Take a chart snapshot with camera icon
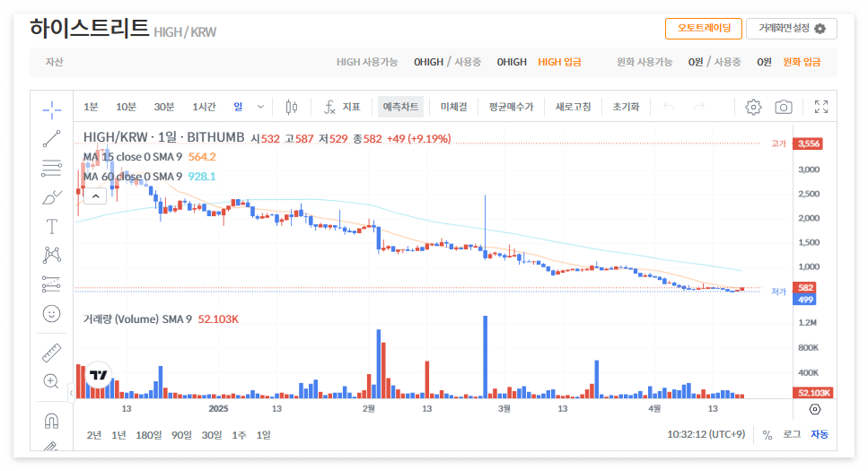Viewport: 868px width, 471px height. point(784,107)
